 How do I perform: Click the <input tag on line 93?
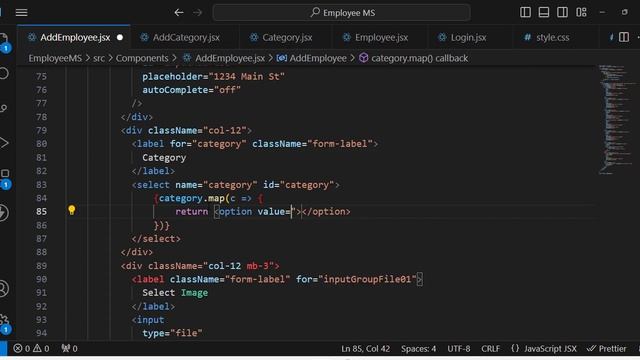pos(148,320)
